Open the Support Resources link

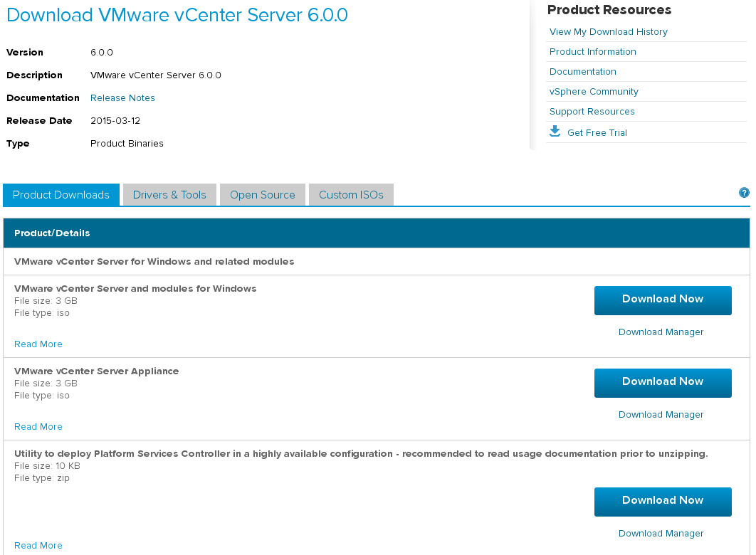592,111
